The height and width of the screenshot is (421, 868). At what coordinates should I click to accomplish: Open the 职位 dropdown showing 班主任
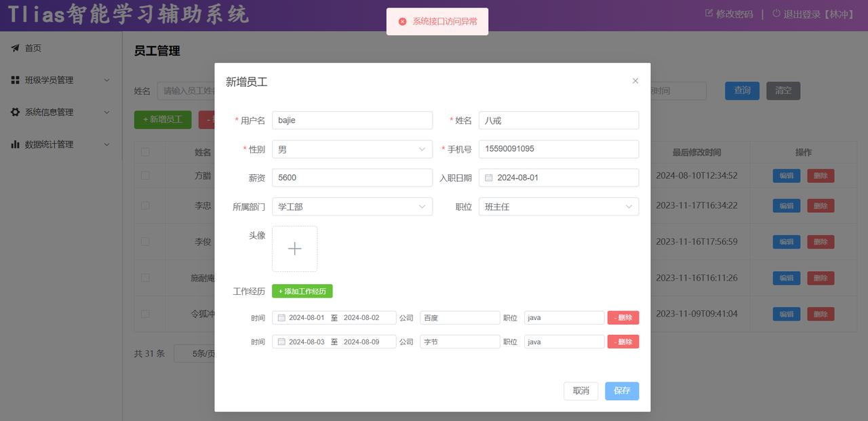[558, 207]
